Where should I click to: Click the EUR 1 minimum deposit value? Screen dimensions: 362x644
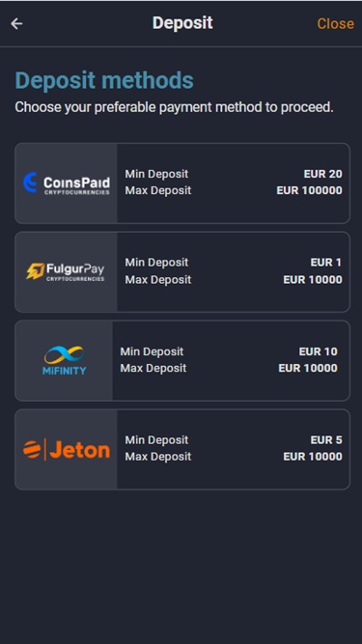click(x=326, y=263)
